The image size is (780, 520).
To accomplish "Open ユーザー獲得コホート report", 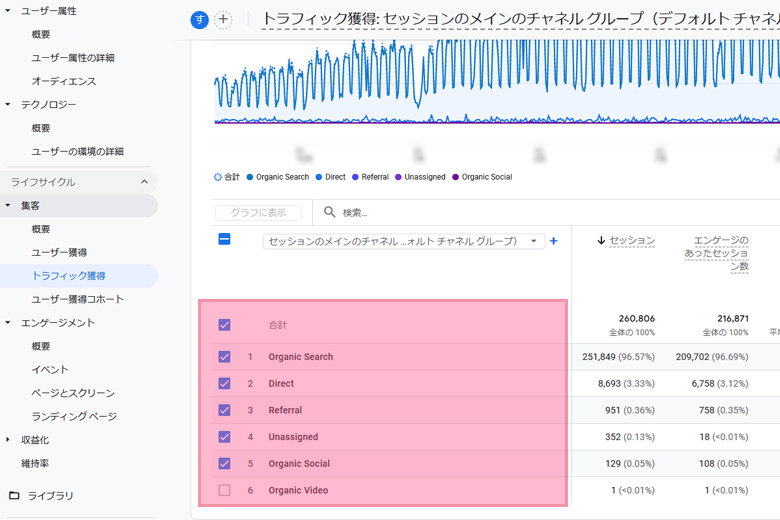I will click(x=78, y=299).
